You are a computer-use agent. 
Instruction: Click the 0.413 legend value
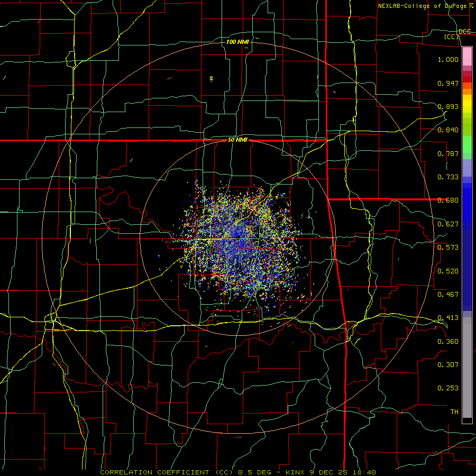coord(448,318)
